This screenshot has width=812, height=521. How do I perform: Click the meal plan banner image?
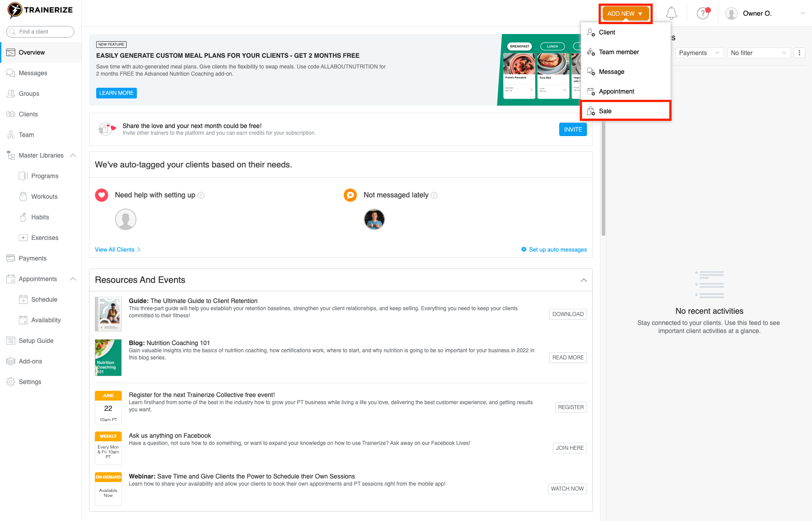coord(540,70)
